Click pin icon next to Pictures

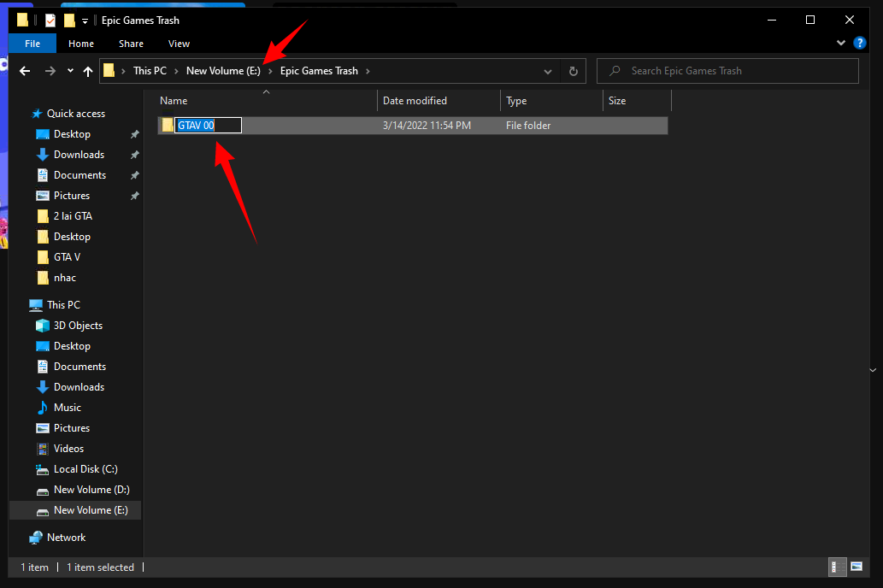point(134,196)
